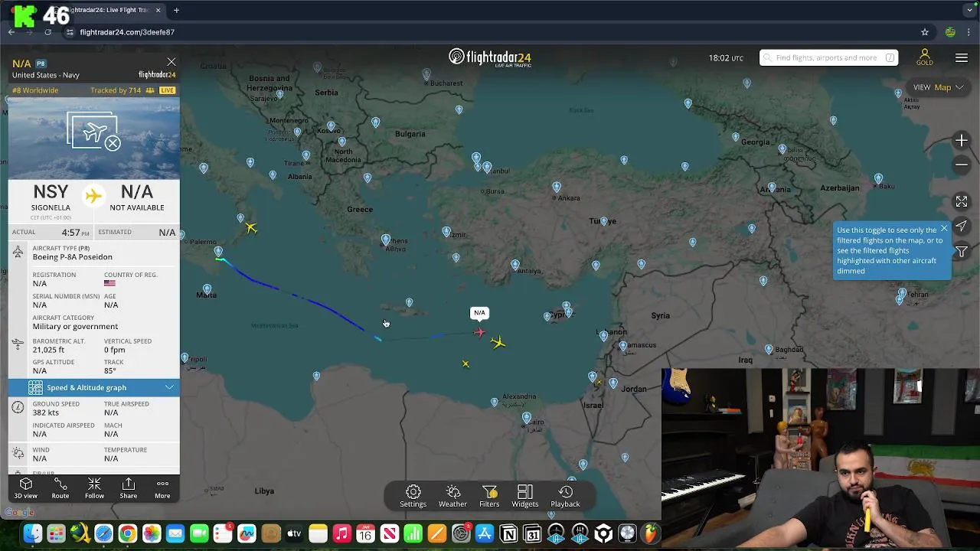Zoom out the map with minus button
The width and height of the screenshot is (980, 551).
(962, 165)
